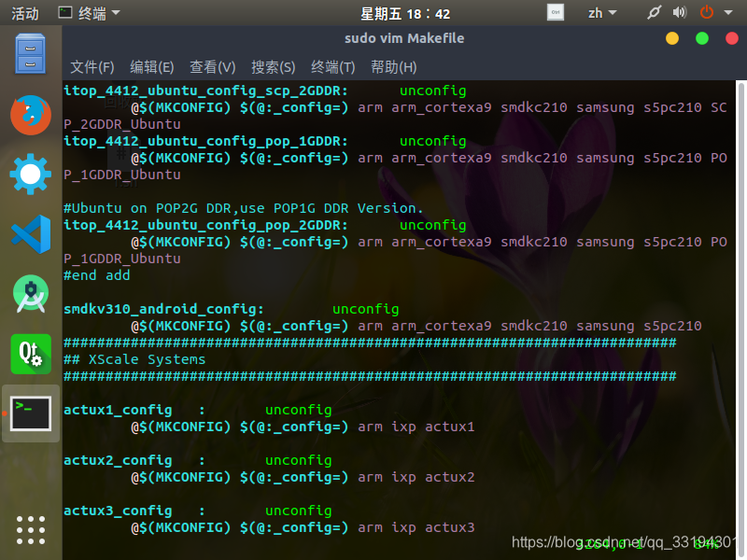This screenshot has width=747, height=560.
Task: Click itop_4412_ubuntu_config_pop_1GDDR target line
Action: [x=205, y=141]
